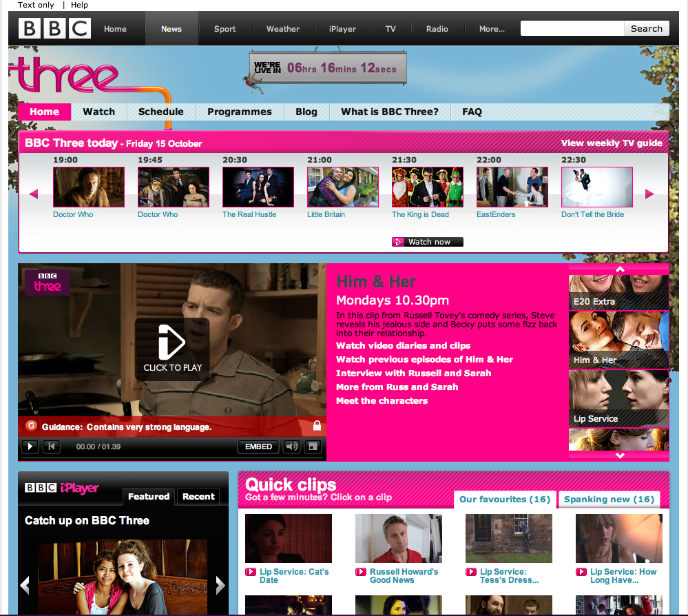Select News in the BBC top navigation
The image size is (688, 616).
click(171, 29)
